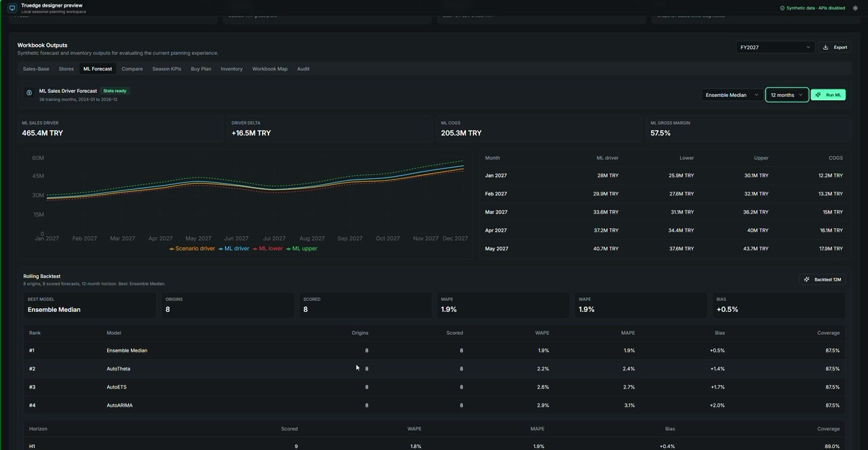868x450 pixels.
Task: Click the Workbook Outputs heading
Action: (x=43, y=45)
